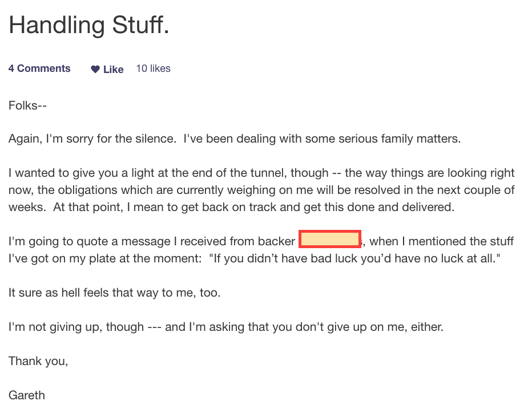Screen dimensions: 532x405
Task: Open the 4 Comments link
Action: coord(39,68)
